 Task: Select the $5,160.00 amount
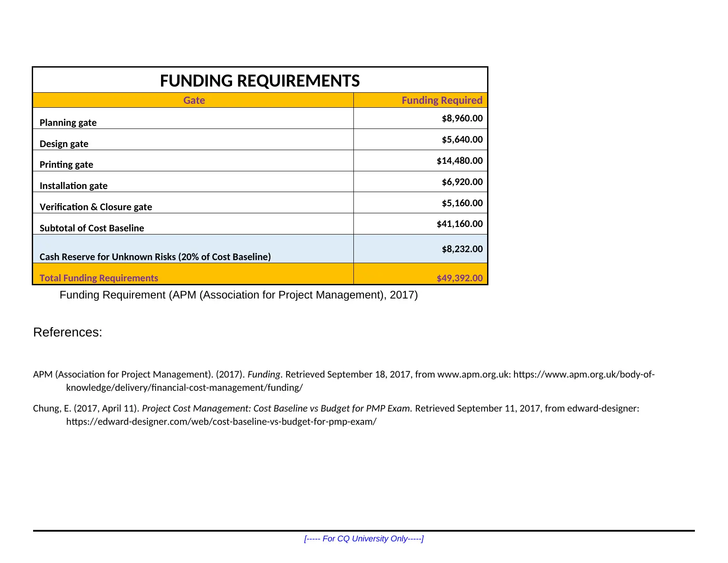coord(462,203)
